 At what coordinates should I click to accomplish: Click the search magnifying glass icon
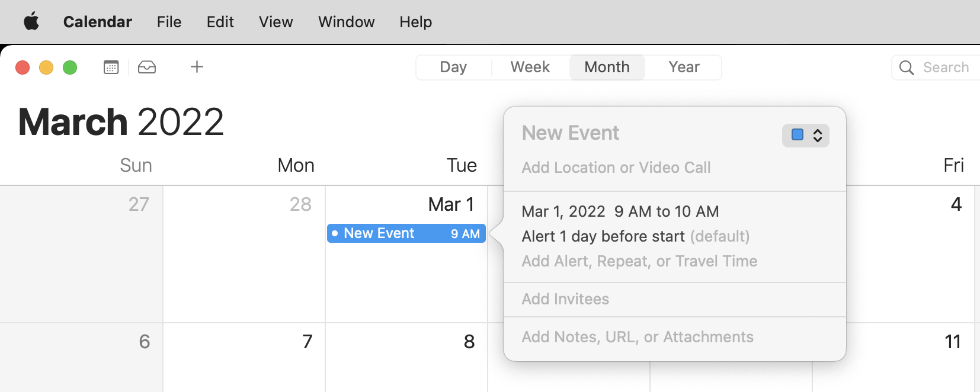click(907, 68)
